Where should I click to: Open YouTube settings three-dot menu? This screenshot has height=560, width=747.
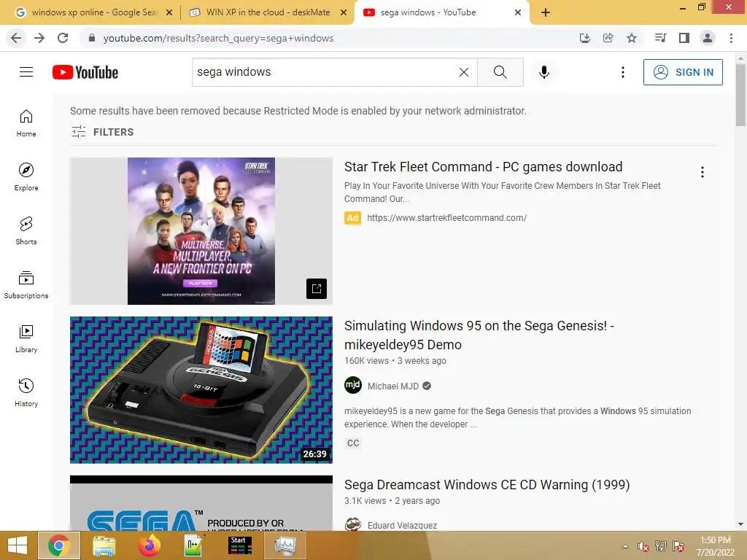click(x=623, y=72)
